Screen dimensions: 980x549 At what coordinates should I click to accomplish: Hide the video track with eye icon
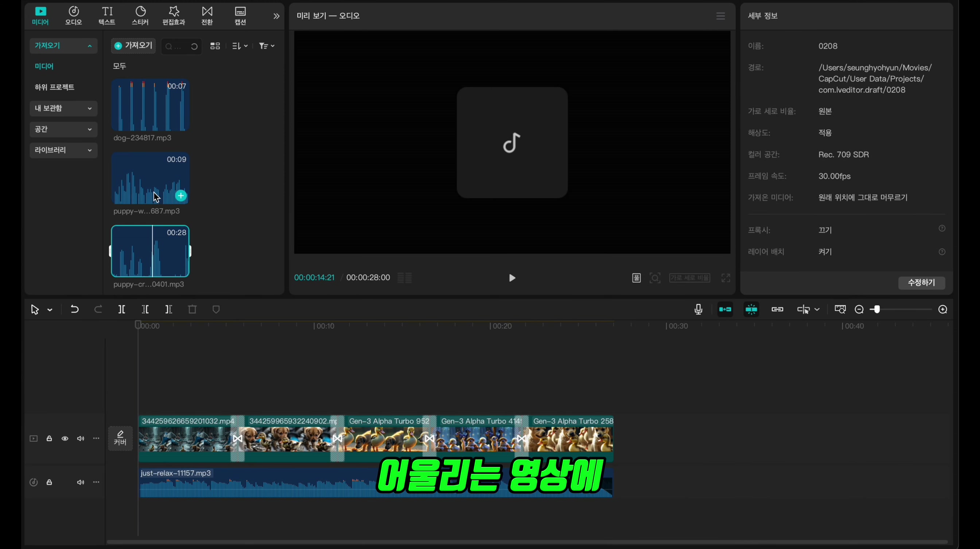(x=65, y=438)
